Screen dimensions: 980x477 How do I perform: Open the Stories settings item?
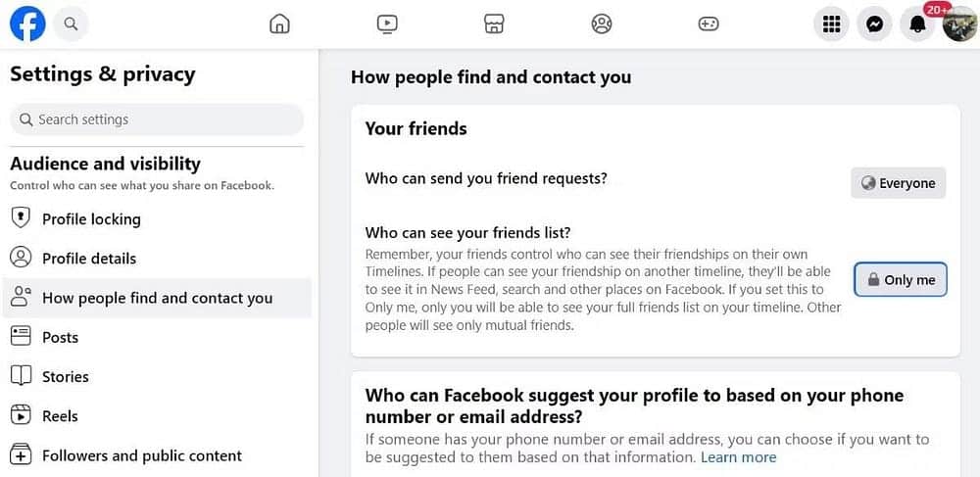click(x=157, y=376)
